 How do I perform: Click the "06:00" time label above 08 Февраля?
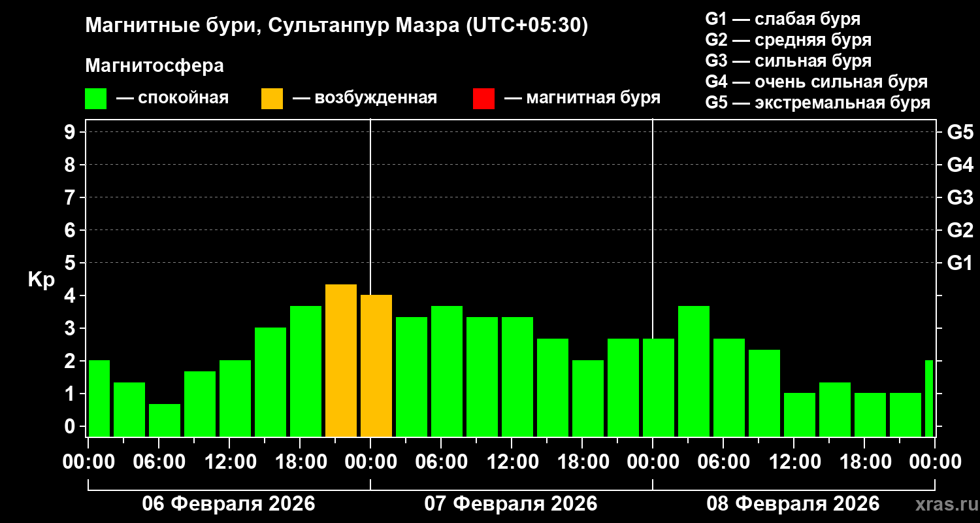coord(723,462)
